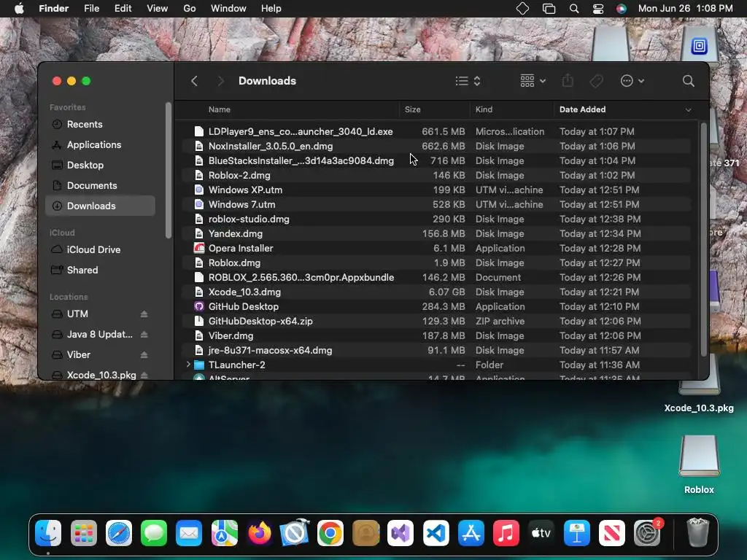Open the group-by options dropdown
The image size is (747, 560).
[x=533, y=81]
